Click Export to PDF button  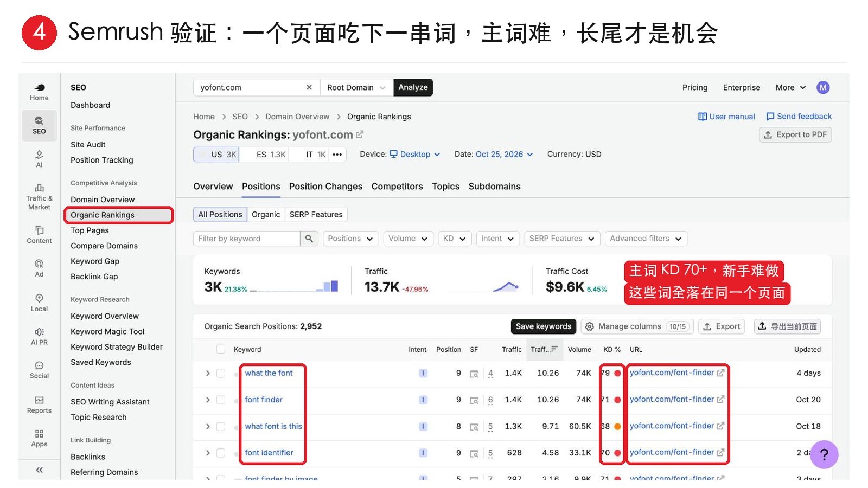[x=795, y=135]
